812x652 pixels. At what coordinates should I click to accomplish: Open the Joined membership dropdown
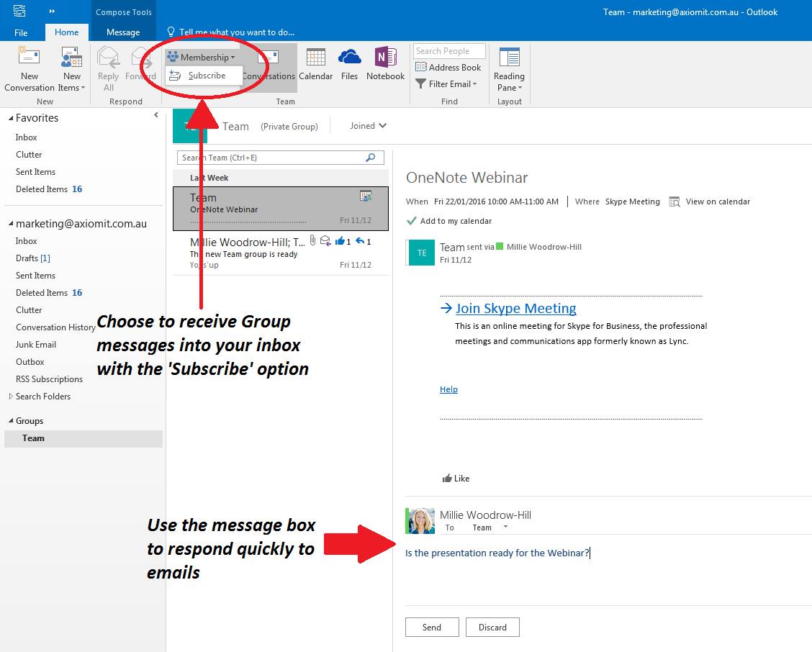368,126
